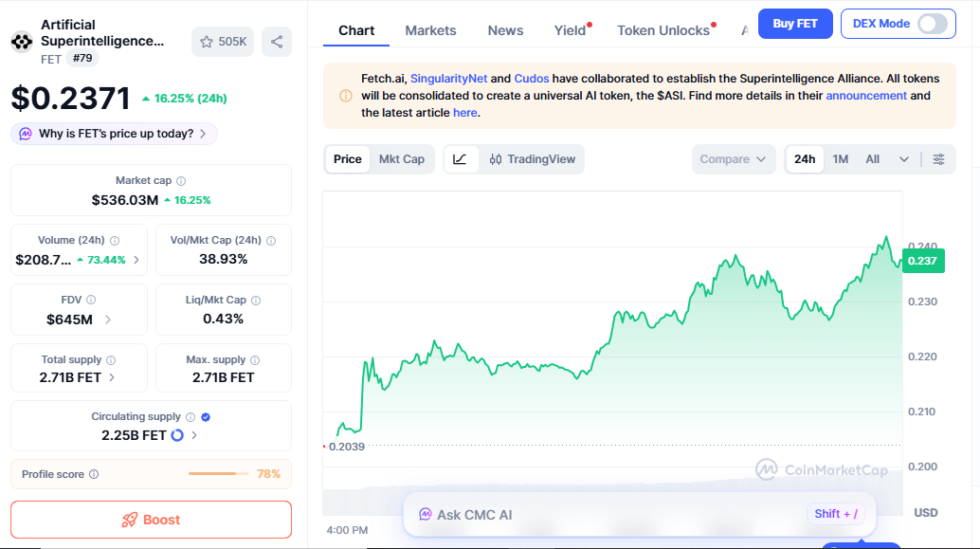This screenshot has height=549, width=980.
Task: Expand extra time ranges via chevron after All
Action: click(x=903, y=159)
